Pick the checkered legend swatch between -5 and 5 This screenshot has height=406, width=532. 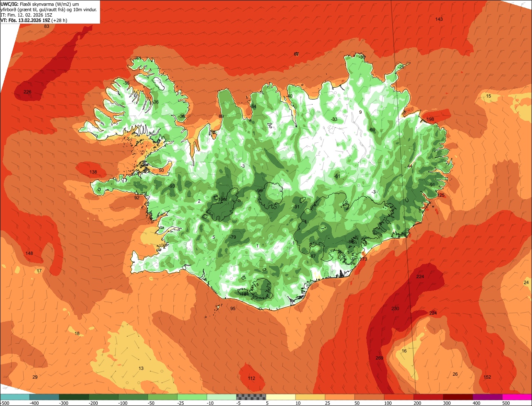coord(251,397)
